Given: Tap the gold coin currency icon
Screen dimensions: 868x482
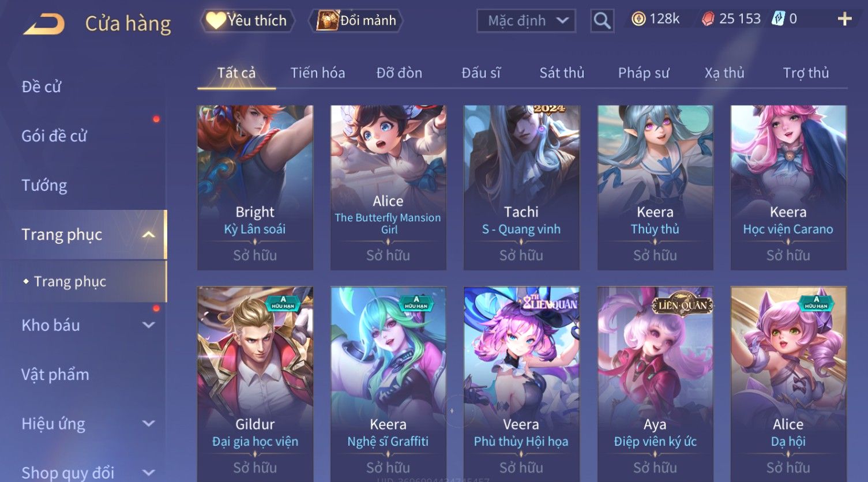Looking at the screenshot, I should [638, 19].
